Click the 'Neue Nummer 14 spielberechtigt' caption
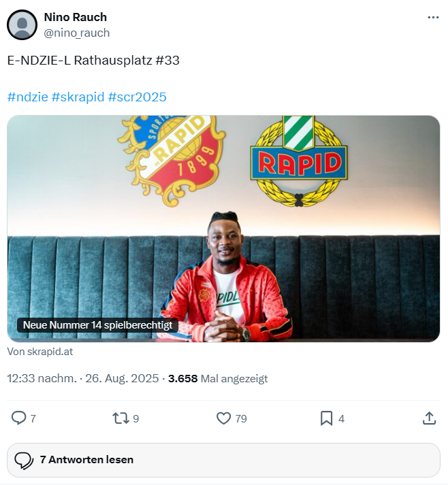The image size is (448, 485). coord(97,325)
